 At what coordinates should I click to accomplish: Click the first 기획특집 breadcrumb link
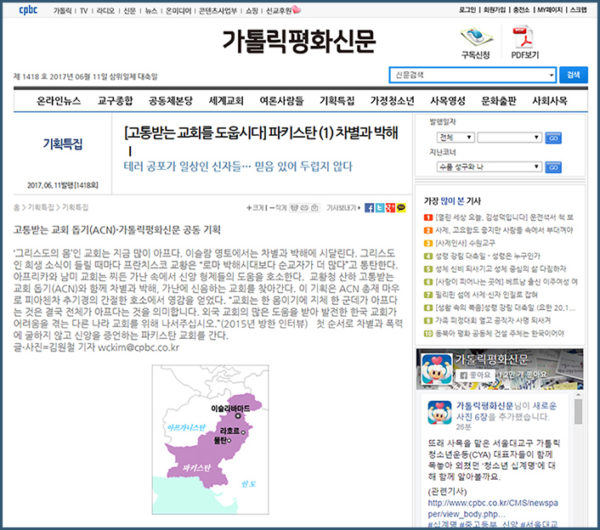click(x=41, y=207)
